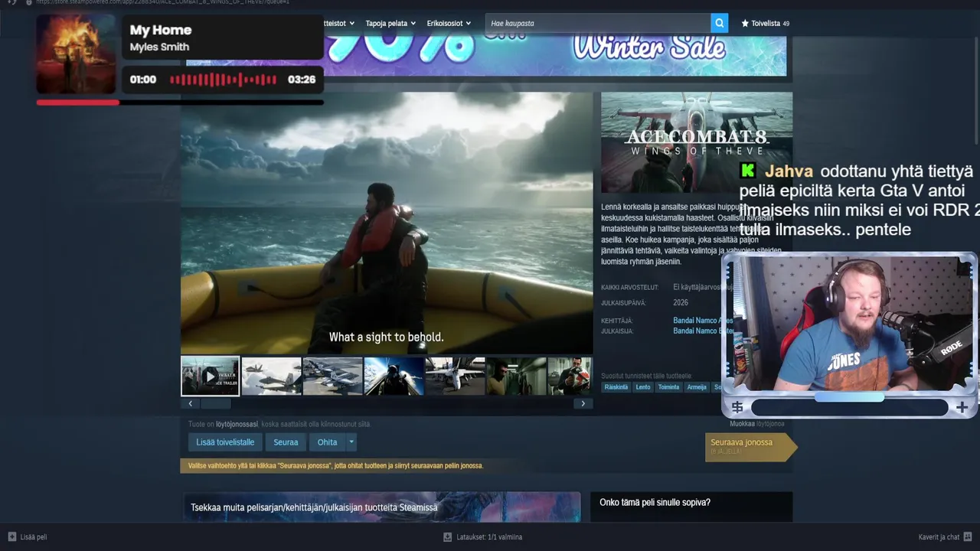Click the Ohita button
The height and width of the screenshot is (551, 980).
click(x=327, y=442)
